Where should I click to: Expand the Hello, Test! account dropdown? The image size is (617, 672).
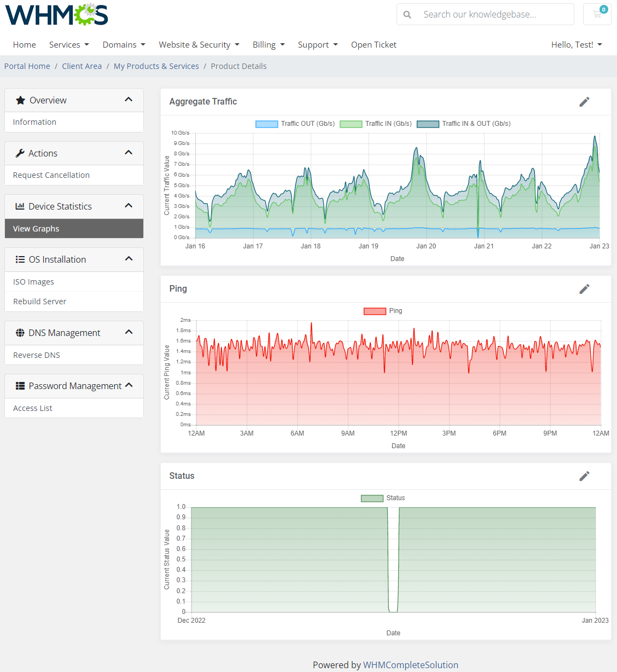[x=577, y=44]
